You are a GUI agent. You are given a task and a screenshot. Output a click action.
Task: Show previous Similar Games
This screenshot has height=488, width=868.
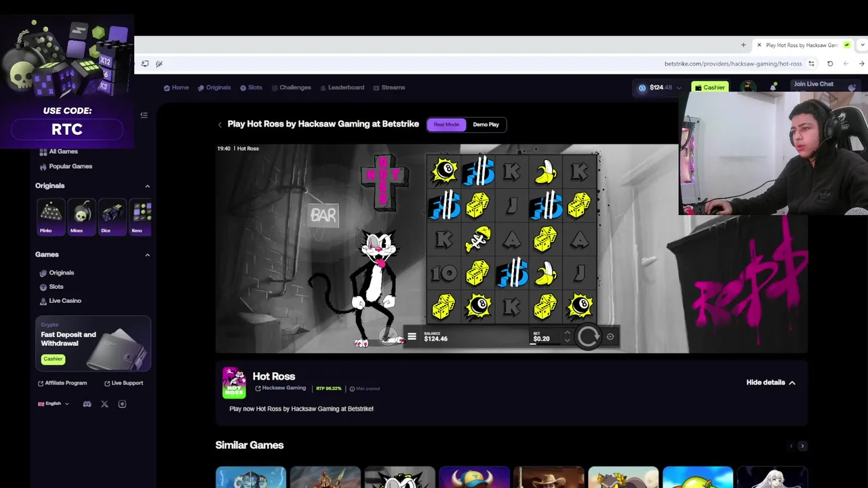pyautogui.click(x=791, y=446)
